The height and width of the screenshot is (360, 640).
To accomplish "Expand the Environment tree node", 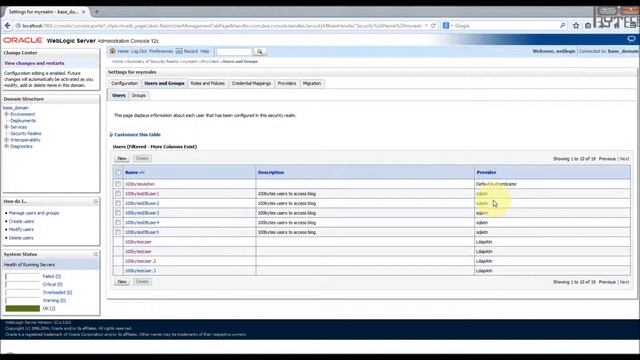I will (7, 114).
